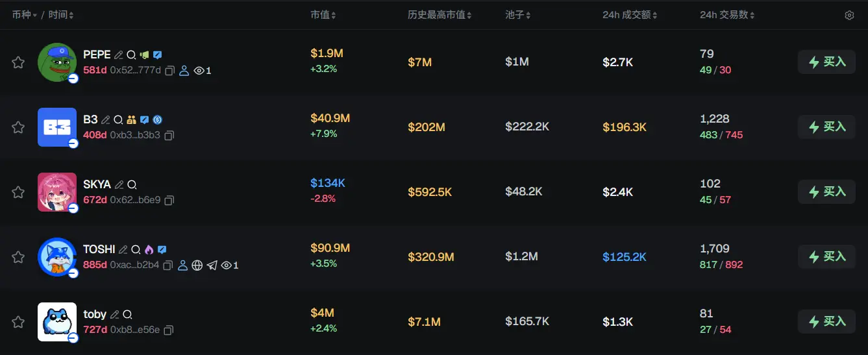Click the flame icon next to TOSHI

pos(149,250)
